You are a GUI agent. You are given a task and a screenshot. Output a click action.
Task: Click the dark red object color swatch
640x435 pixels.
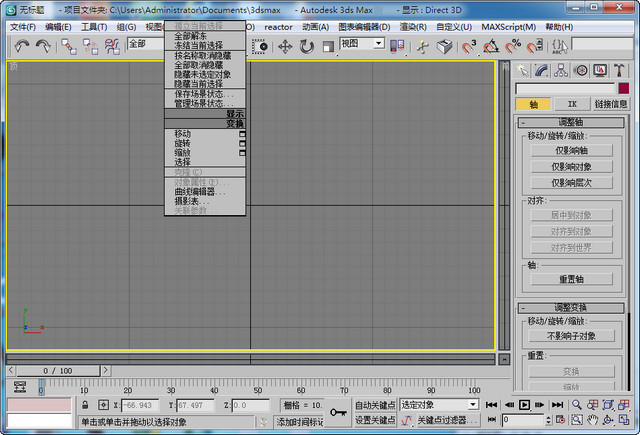point(623,88)
